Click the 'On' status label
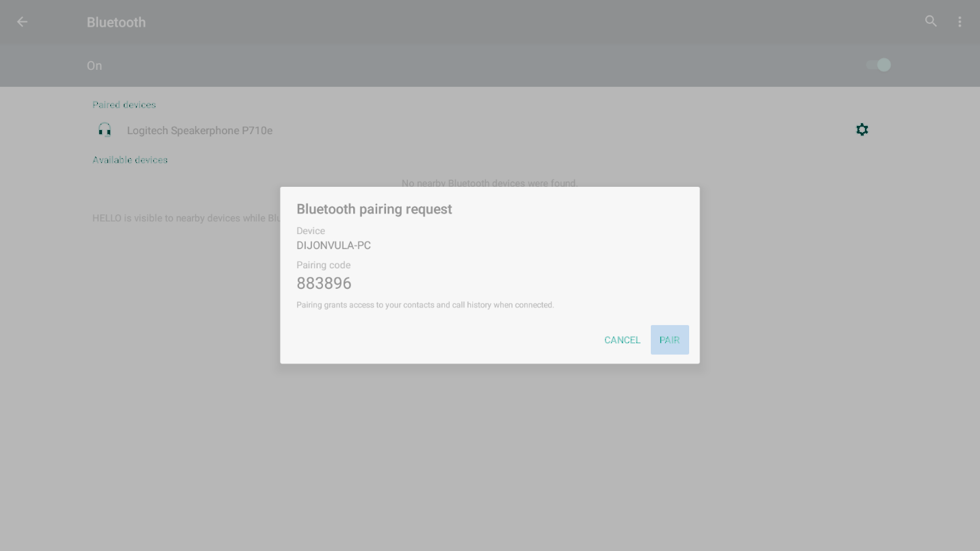 (94, 66)
